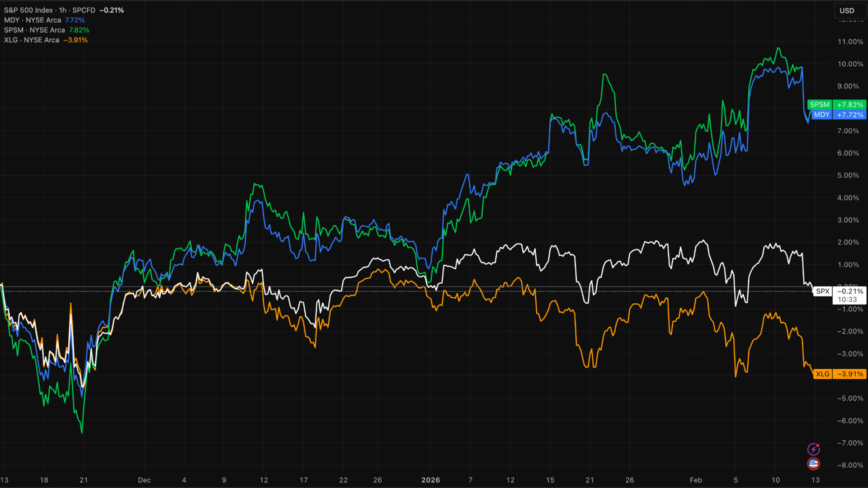This screenshot has height=488, width=868.
Task: Select the XLG NYSE Arca legend entry
Action: (32, 40)
